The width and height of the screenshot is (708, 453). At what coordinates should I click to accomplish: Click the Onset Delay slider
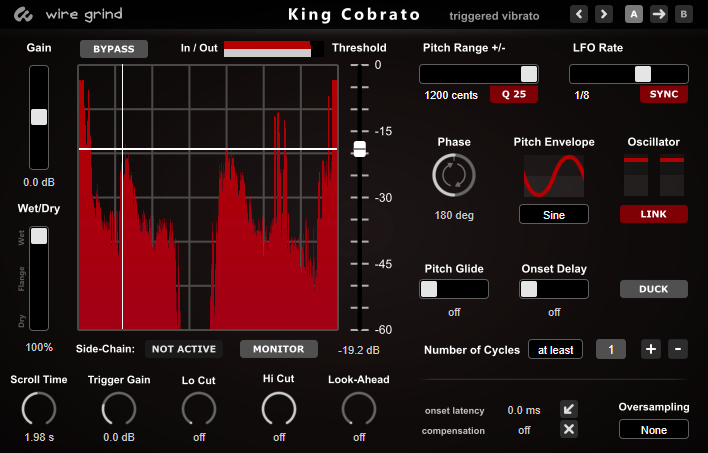(554, 289)
